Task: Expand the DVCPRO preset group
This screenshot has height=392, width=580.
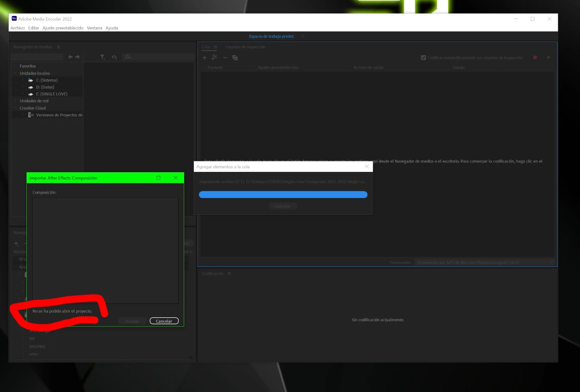Action: (x=23, y=346)
